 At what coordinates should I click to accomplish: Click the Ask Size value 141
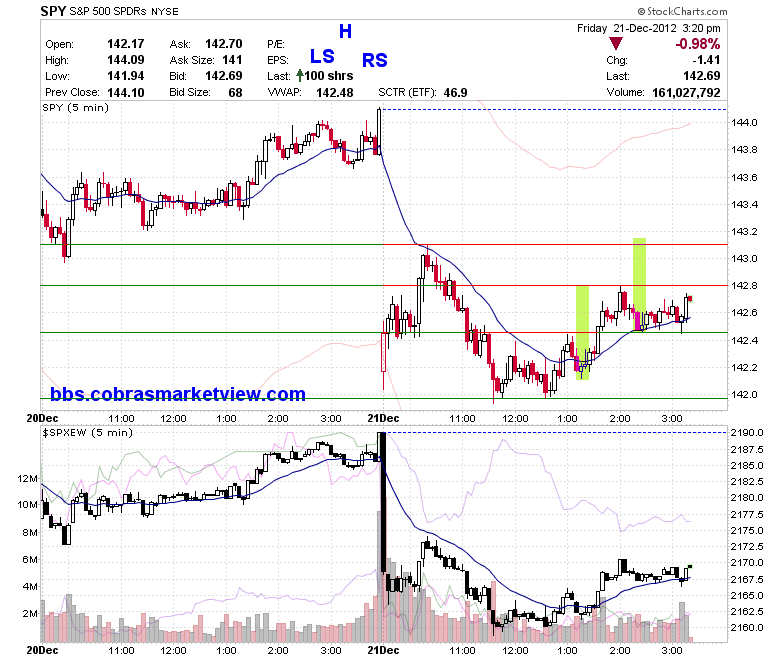pos(232,60)
